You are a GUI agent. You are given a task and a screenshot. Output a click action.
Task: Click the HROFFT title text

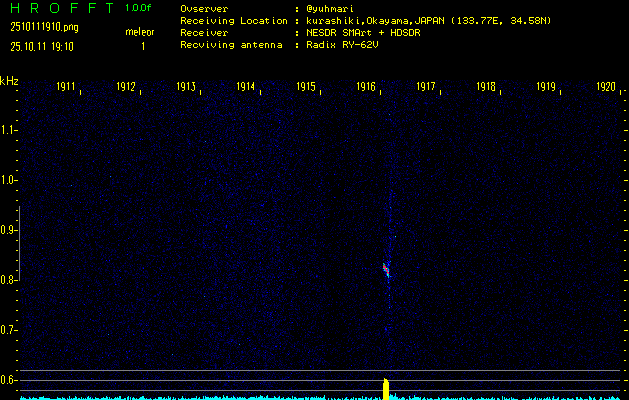click(61, 8)
